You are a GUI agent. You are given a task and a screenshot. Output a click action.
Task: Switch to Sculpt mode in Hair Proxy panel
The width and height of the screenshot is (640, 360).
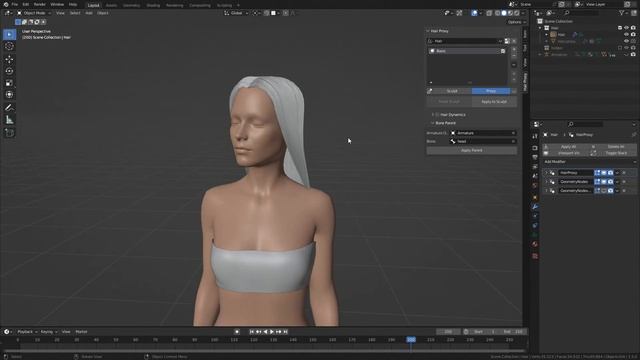click(452, 91)
